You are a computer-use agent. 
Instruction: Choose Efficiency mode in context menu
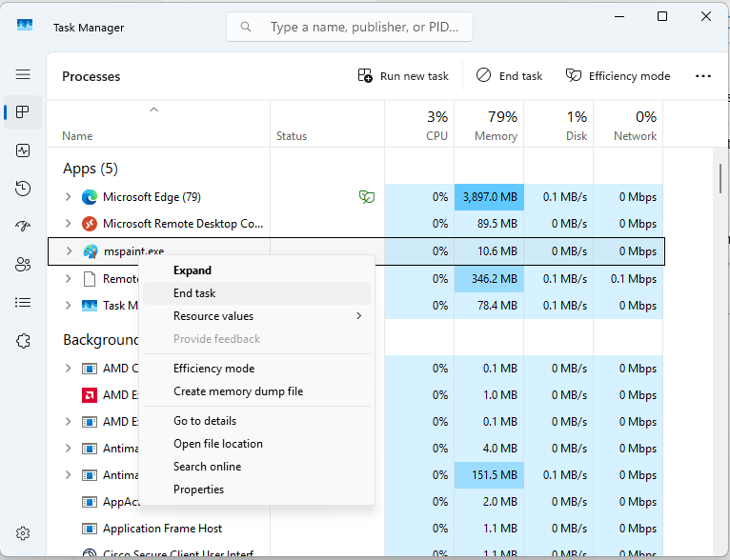click(x=256, y=369)
